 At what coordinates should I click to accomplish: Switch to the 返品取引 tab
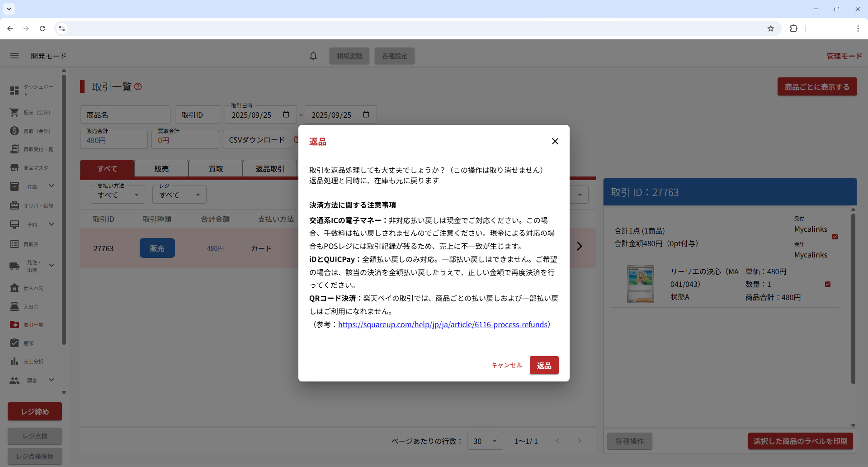270,169
